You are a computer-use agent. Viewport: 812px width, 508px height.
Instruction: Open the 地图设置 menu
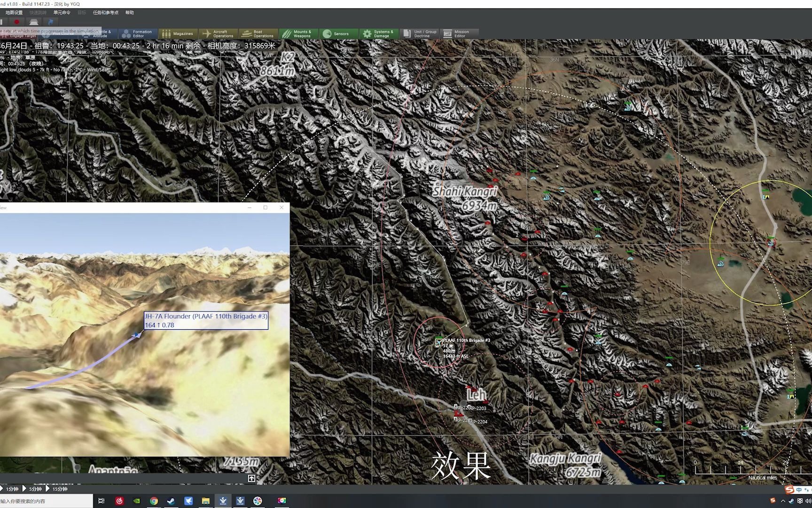click(x=14, y=13)
